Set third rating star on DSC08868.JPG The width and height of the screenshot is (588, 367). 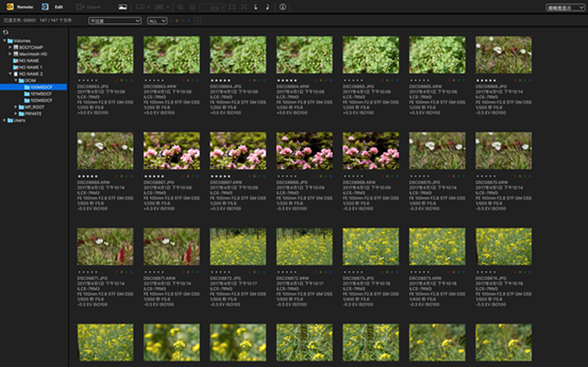pyautogui.click(x=287, y=176)
